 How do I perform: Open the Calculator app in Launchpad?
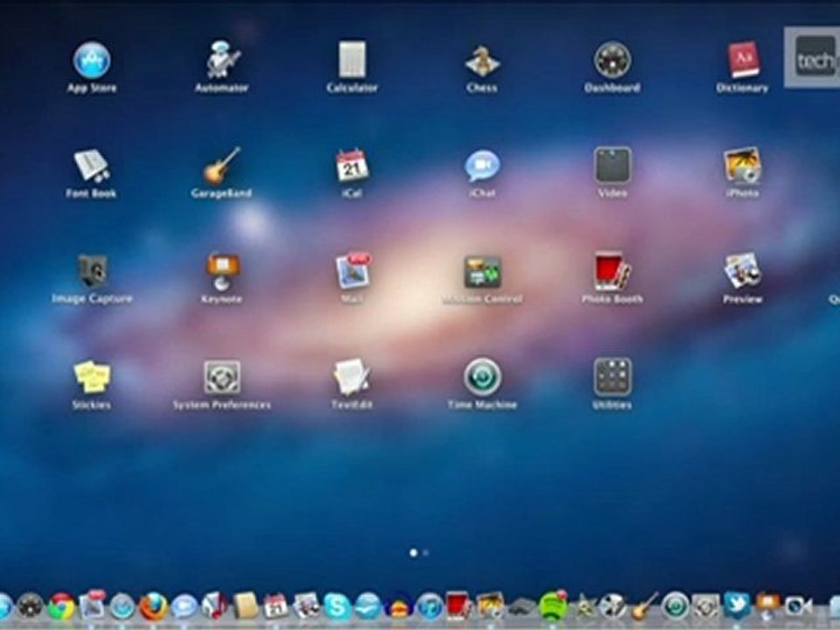click(x=352, y=60)
